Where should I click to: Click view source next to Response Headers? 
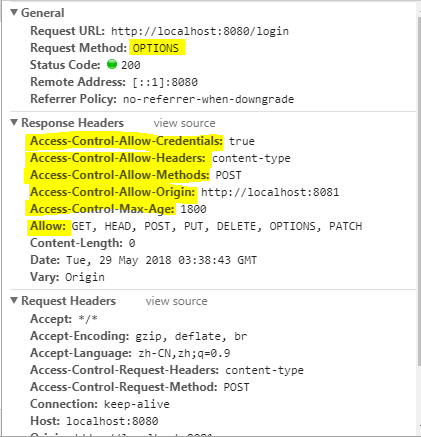pyautogui.click(x=184, y=123)
